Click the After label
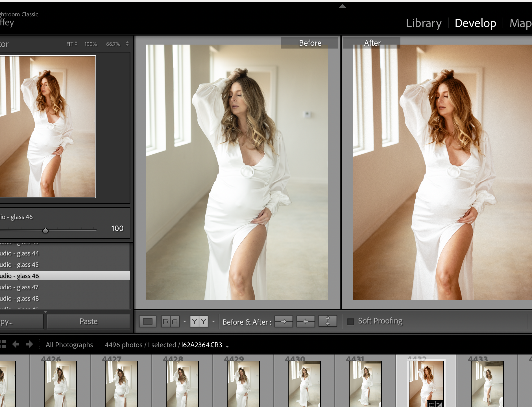532x407 pixels. (372, 43)
